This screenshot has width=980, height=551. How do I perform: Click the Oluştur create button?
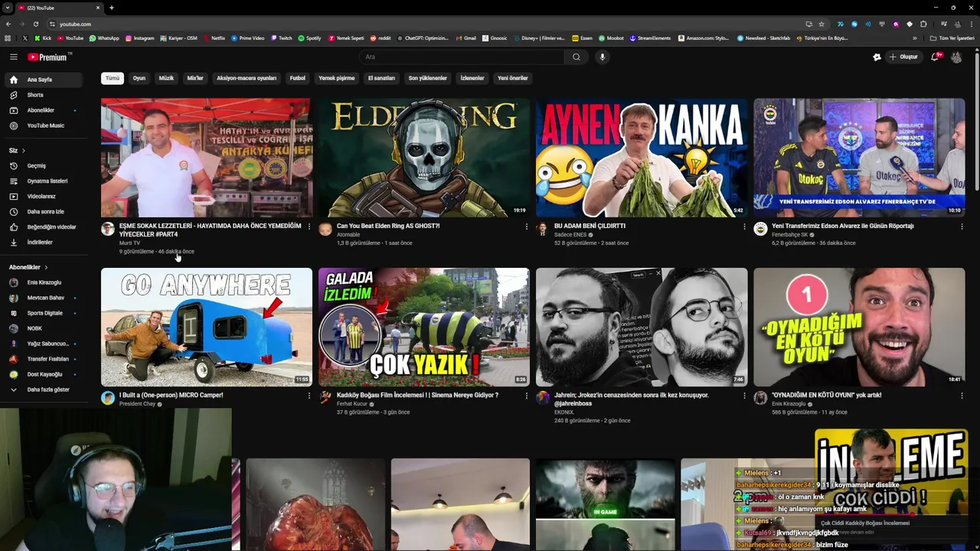[903, 57]
